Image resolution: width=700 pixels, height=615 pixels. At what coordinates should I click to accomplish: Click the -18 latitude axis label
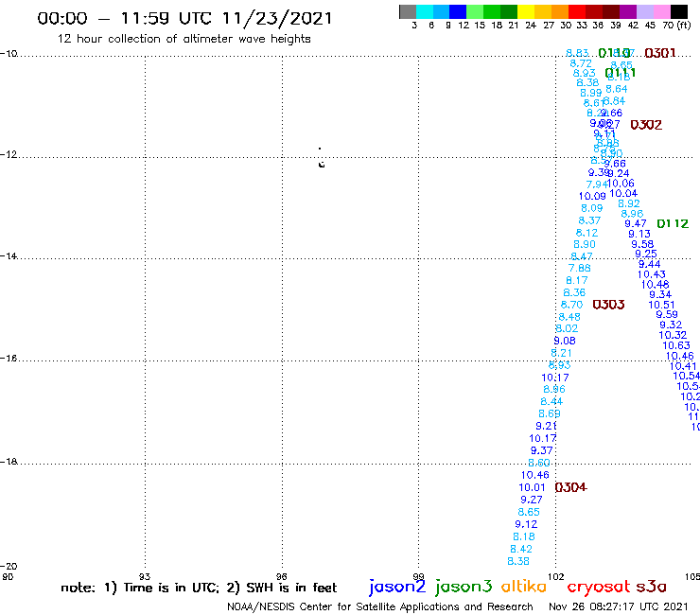click(9, 462)
